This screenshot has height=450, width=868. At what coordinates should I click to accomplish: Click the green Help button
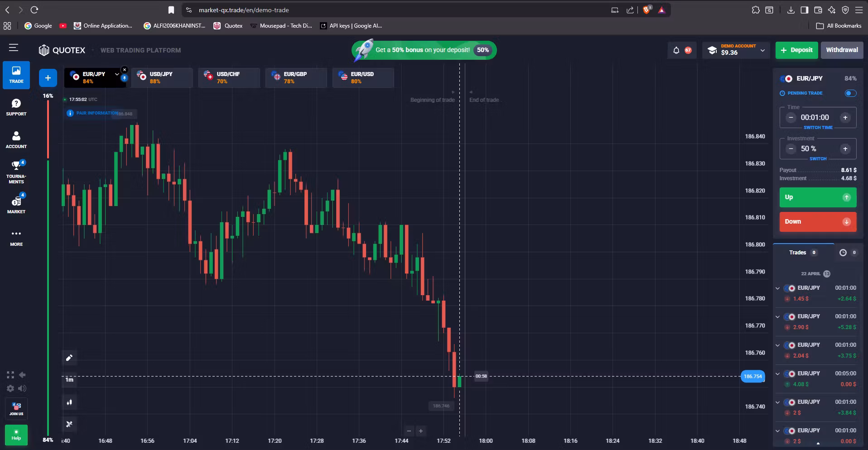[x=16, y=435]
